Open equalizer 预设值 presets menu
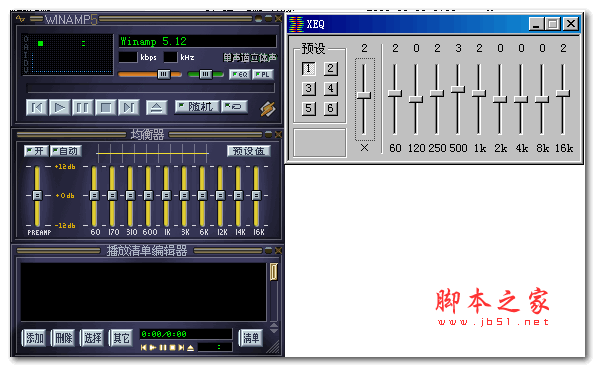 click(249, 151)
